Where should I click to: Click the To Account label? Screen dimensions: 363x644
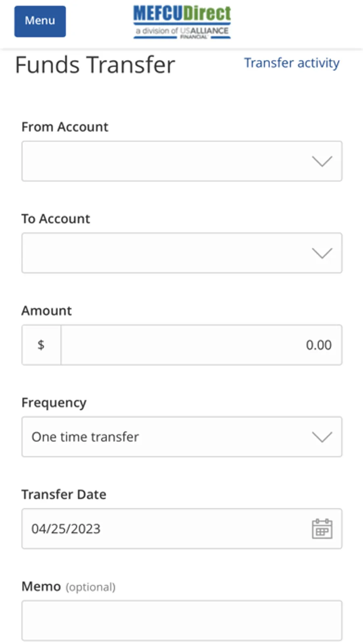click(x=56, y=219)
